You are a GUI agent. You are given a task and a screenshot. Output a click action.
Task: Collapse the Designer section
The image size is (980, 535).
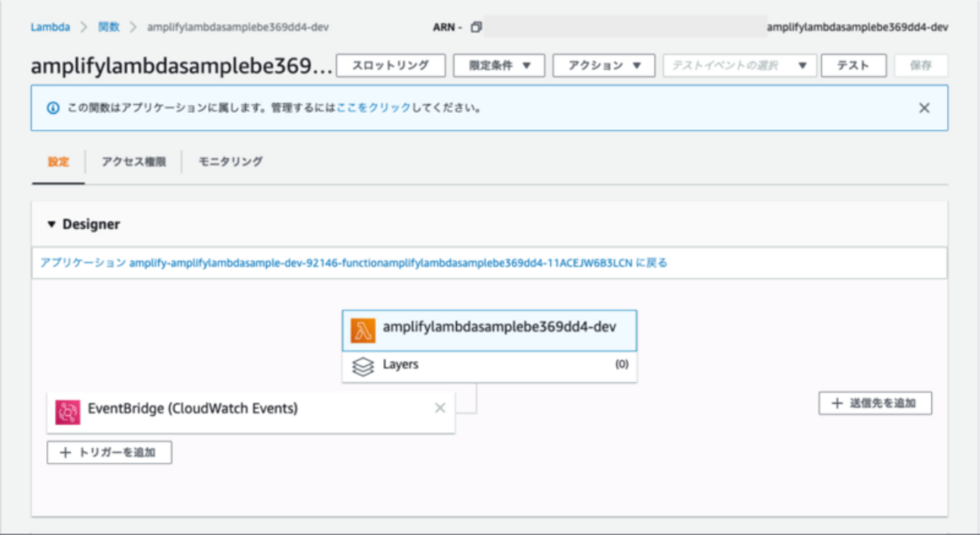pos(51,225)
